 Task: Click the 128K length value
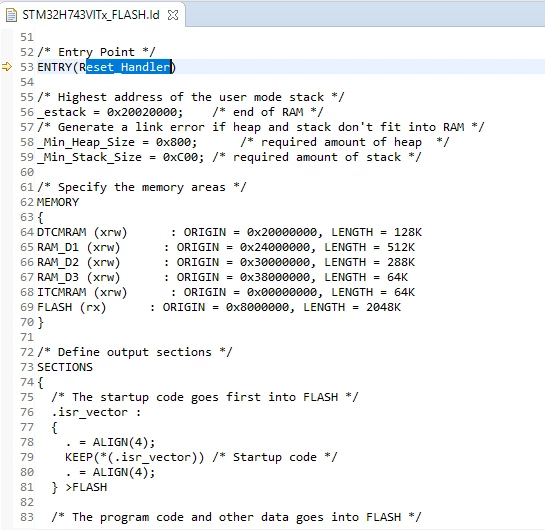click(407, 232)
